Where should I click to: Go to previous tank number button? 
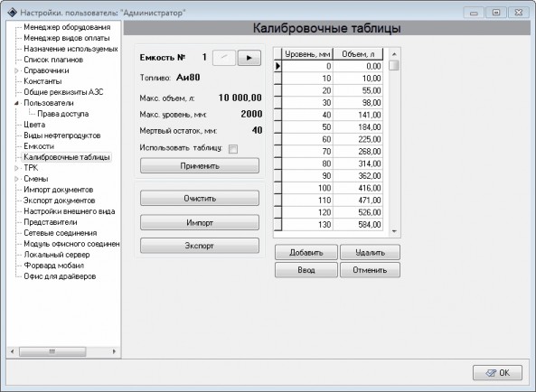tap(224, 58)
